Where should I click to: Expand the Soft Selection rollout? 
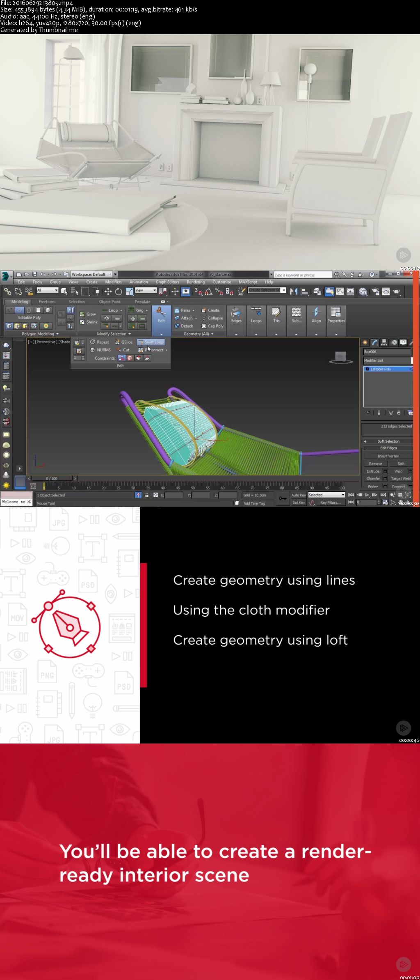coord(388,441)
